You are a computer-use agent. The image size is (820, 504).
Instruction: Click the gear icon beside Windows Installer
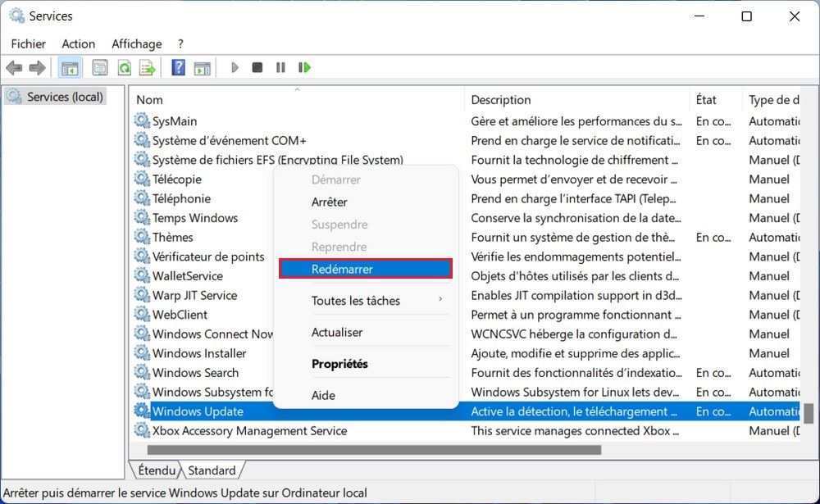click(x=142, y=352)
